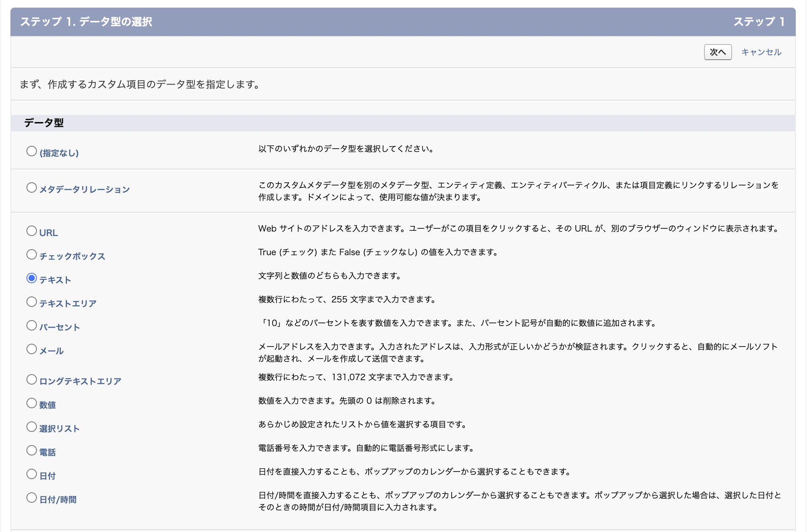The height and width of the screenshot is (532, 807).
Task: Select the 電話 radio button
Action: [x=32, y=450]
